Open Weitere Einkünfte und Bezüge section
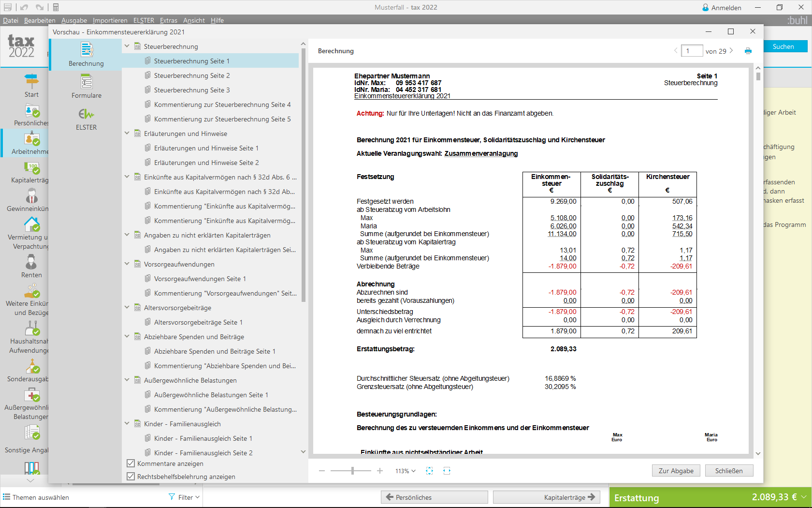812x508 pixels. pos(27,299)
